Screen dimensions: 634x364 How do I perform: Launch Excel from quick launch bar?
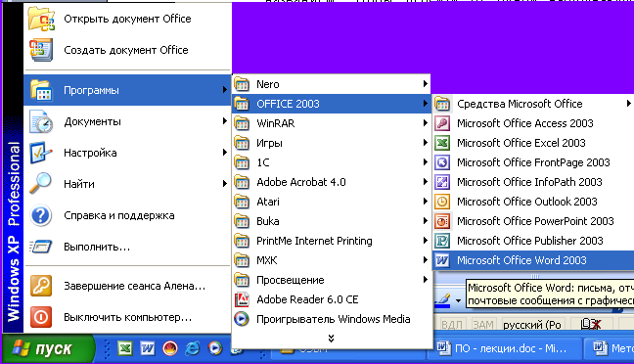tap(125, 347)
